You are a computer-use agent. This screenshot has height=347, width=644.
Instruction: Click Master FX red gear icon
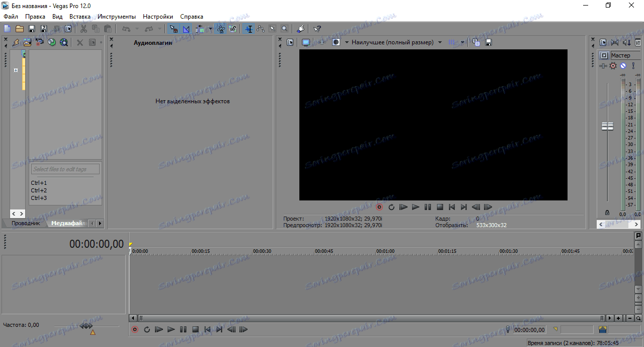(612, 65)
